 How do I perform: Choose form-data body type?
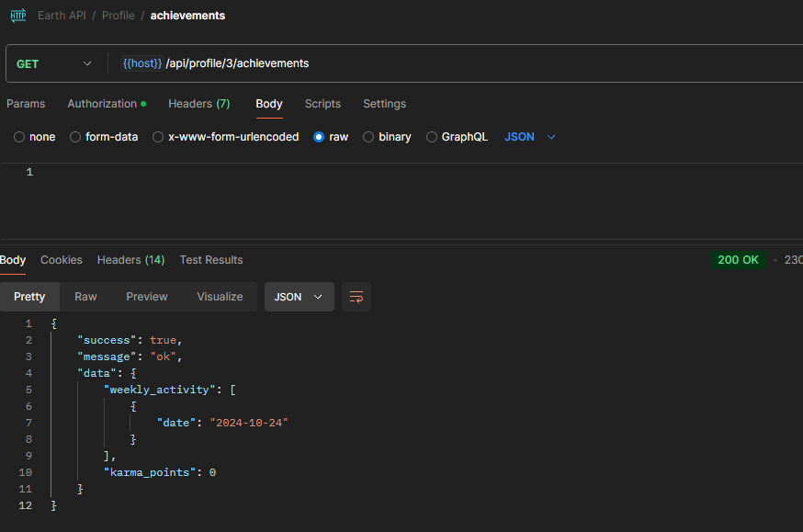tap(75, 137)
